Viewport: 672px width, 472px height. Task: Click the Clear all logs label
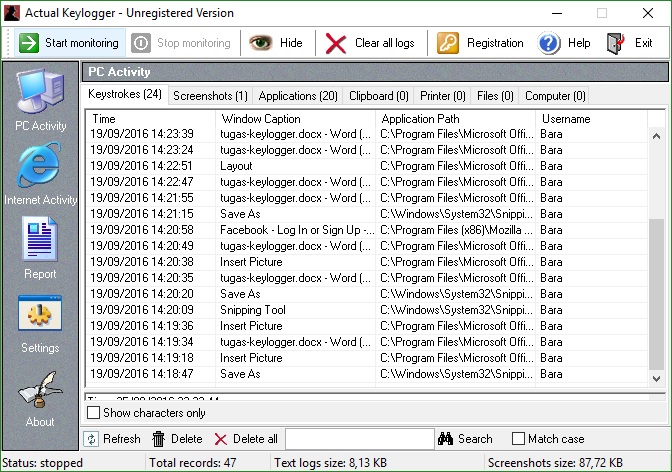(x=384, y=43)
